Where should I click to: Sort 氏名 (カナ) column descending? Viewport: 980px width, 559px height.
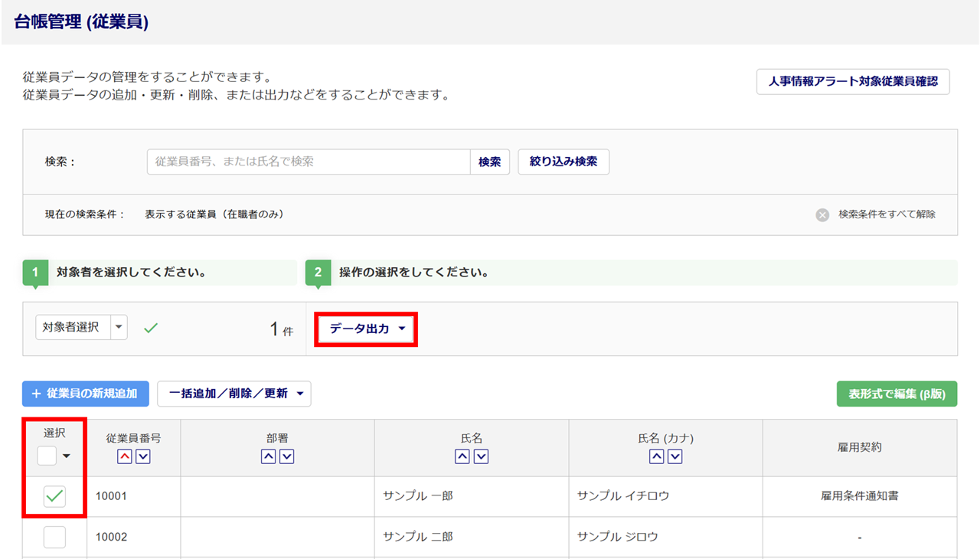[675, 456]
